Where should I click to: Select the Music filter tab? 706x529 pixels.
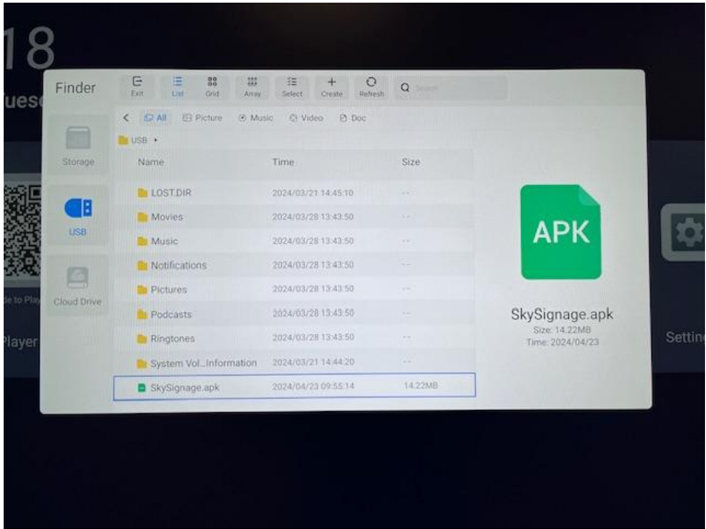(256, 118)
